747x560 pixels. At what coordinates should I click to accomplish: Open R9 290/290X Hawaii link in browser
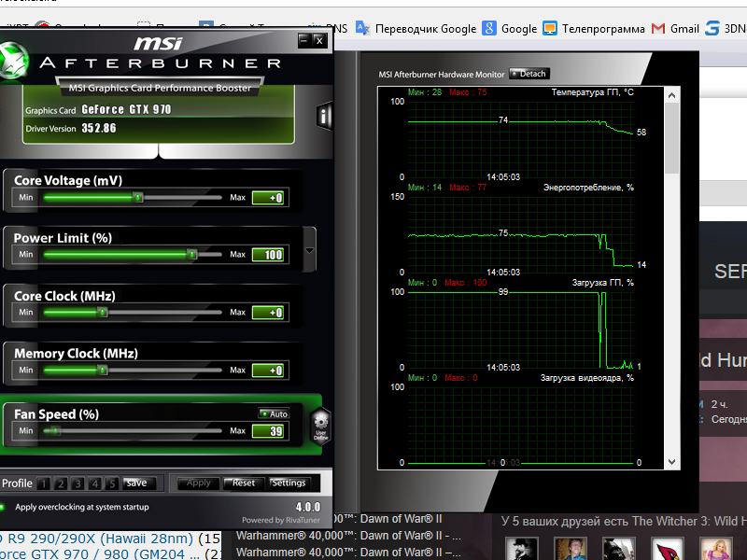coord(96,539)
